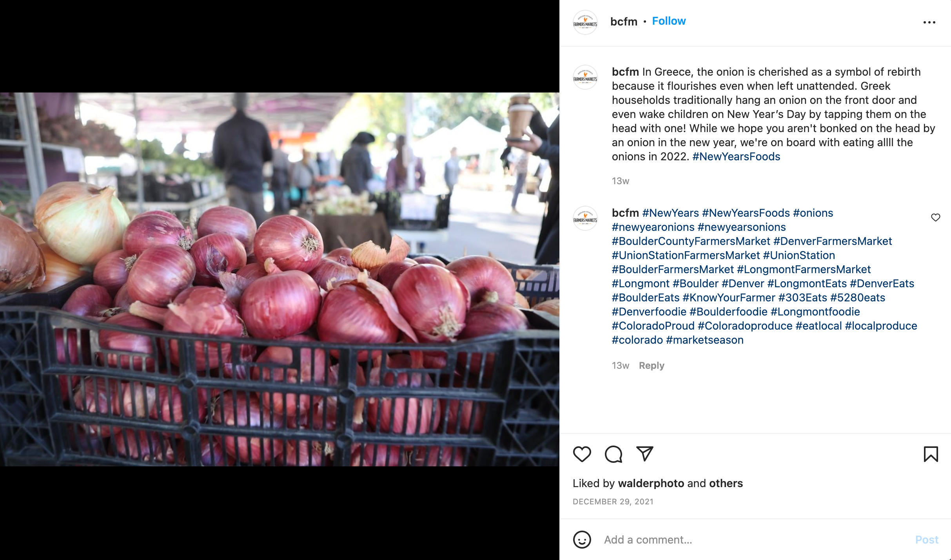This screenshot has height=560, width=951.
Task: Open comments via speech bubble icon
Action: pyautogui.click(x=613, y=454)
